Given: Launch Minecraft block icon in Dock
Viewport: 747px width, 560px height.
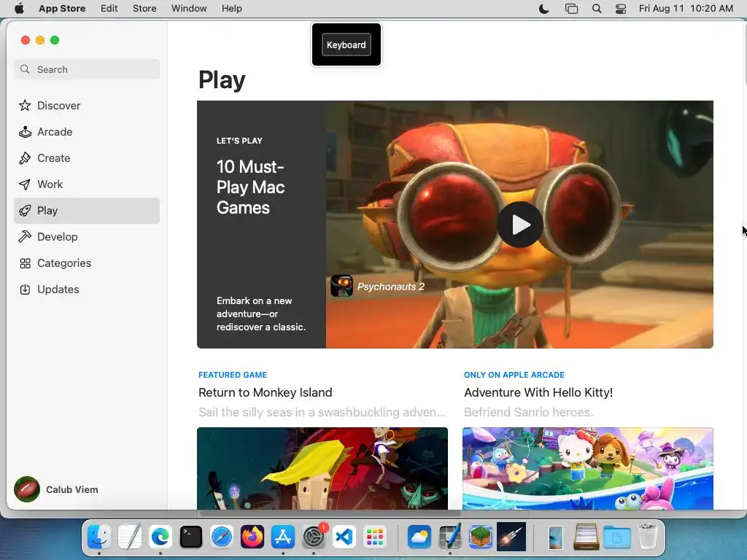Looking at the screenshot, I should [480, 537].
